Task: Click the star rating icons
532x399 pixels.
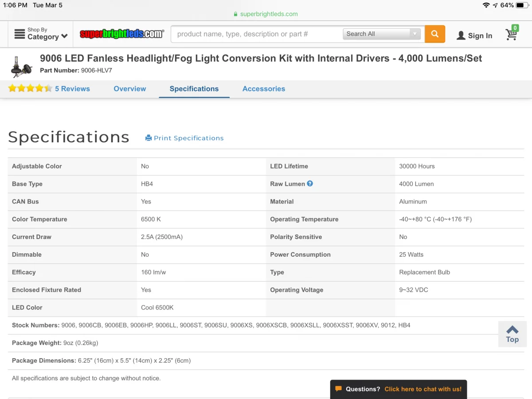Action: point(30,89)
